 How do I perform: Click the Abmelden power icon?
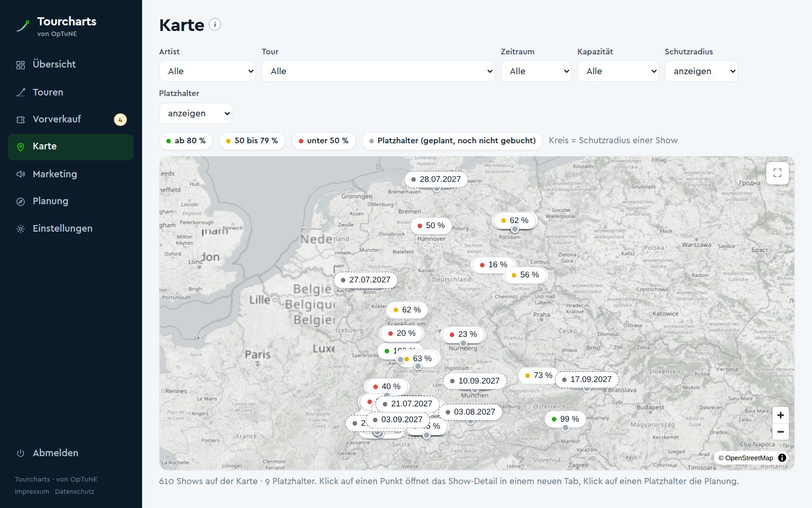20,453
